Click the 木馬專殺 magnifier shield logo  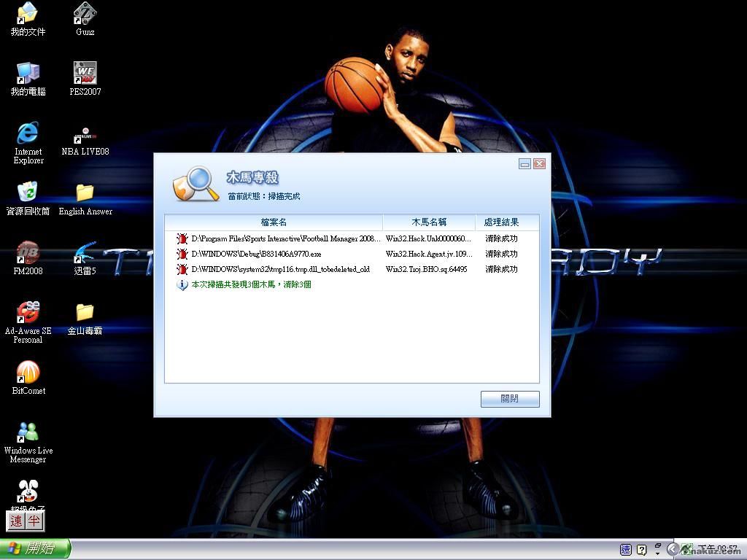click(x=196, y=183)
